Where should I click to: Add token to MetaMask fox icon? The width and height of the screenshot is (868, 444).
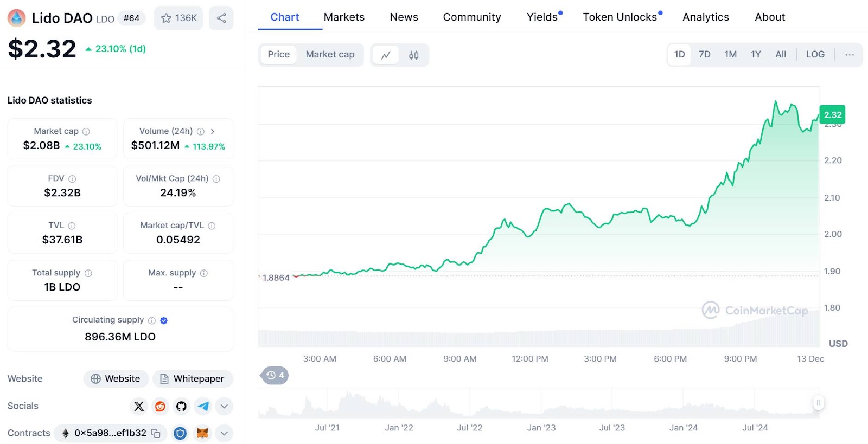point(202,433)
